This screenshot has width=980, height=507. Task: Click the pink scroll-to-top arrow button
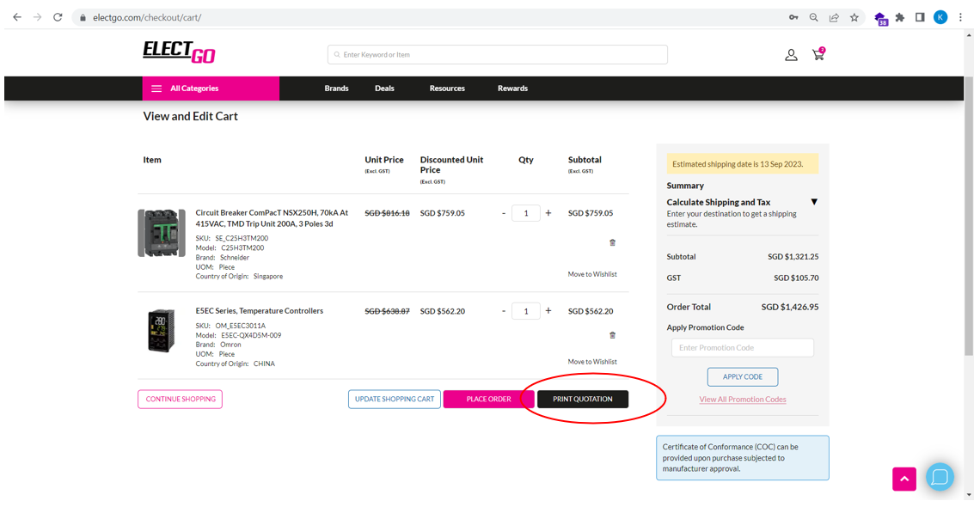click(904, 479)
